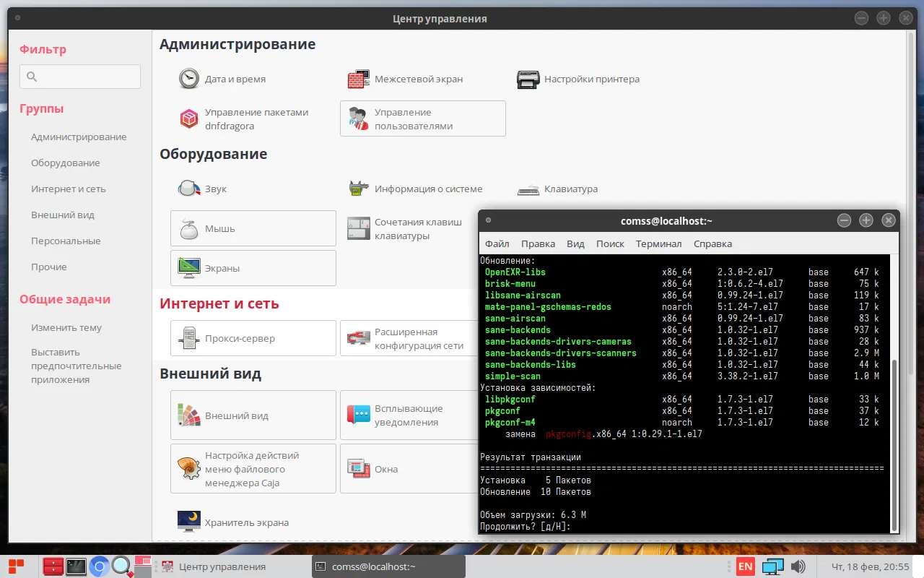Image resolution: width=924 pixels, height=578 pixels.
Task: Open Всплывающие уведомления notification settings
Action: pyautogui.click(x=409, y=415)
